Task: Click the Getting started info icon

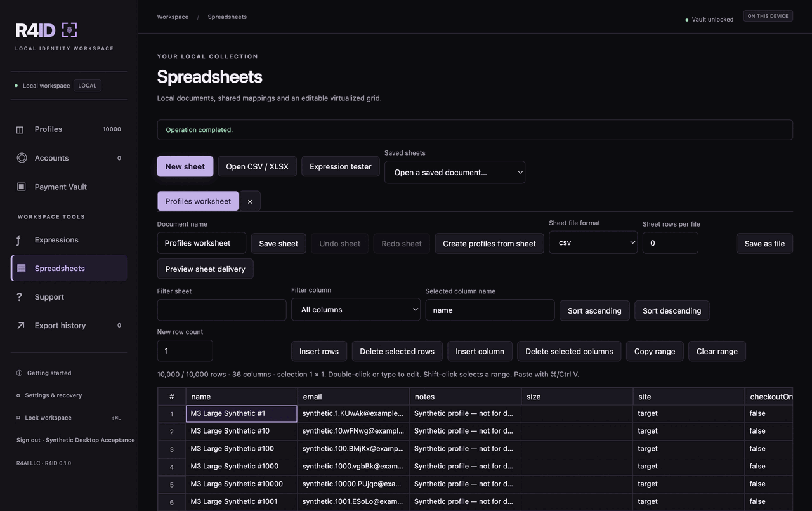Action: [19, 373]
